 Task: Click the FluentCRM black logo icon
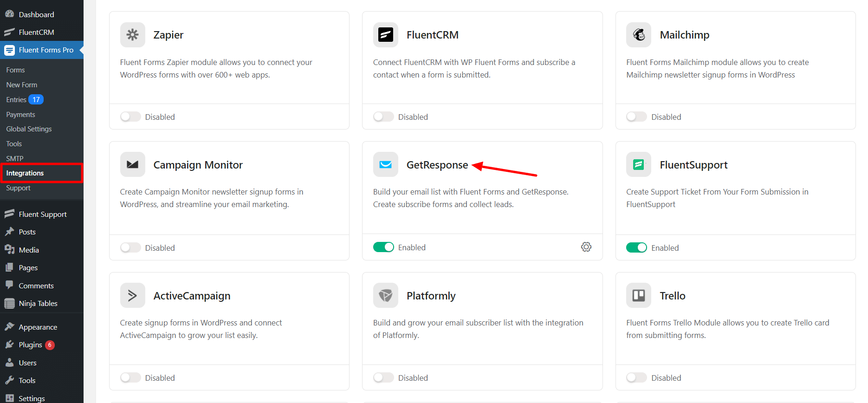pyautogui.click(x=385, y=35)
